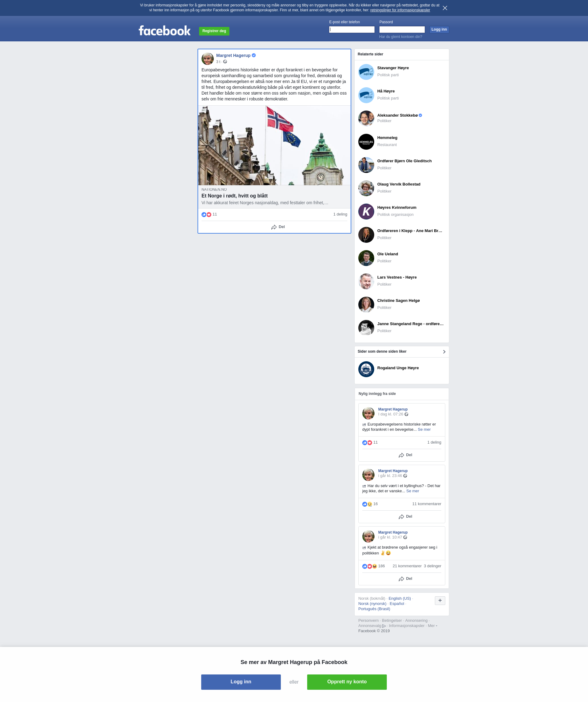Open Har du glemt kontoen din link
588x702 pixels.
click(400, 37)
